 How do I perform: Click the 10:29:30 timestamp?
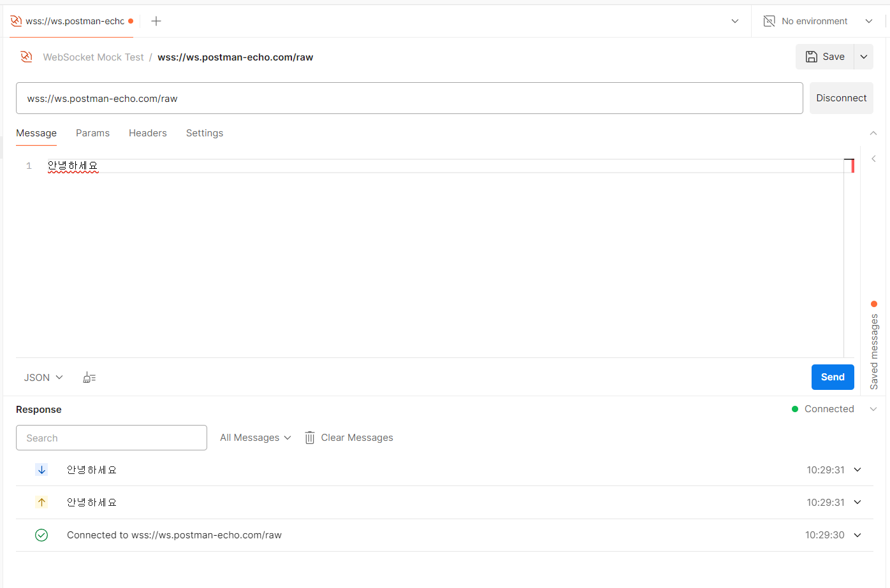click(x=824, y=535)
